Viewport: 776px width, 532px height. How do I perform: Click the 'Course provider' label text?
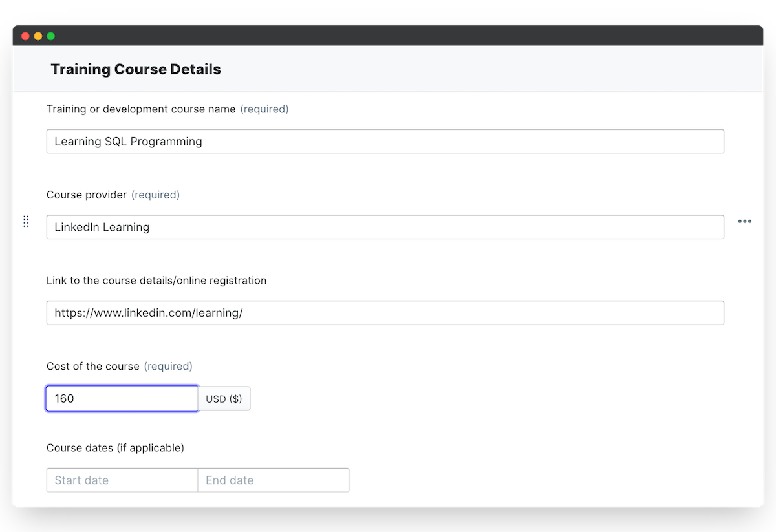(x=87, y=195)
